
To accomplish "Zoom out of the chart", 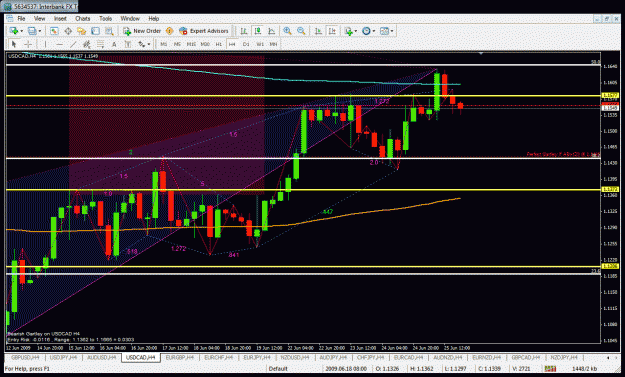I will tap(301, 31).
